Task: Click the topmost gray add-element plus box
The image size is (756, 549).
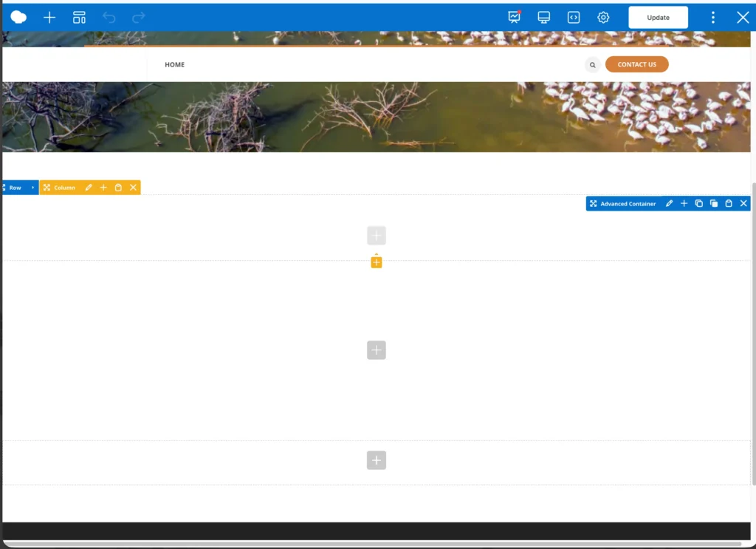Action: coord(377,236)
